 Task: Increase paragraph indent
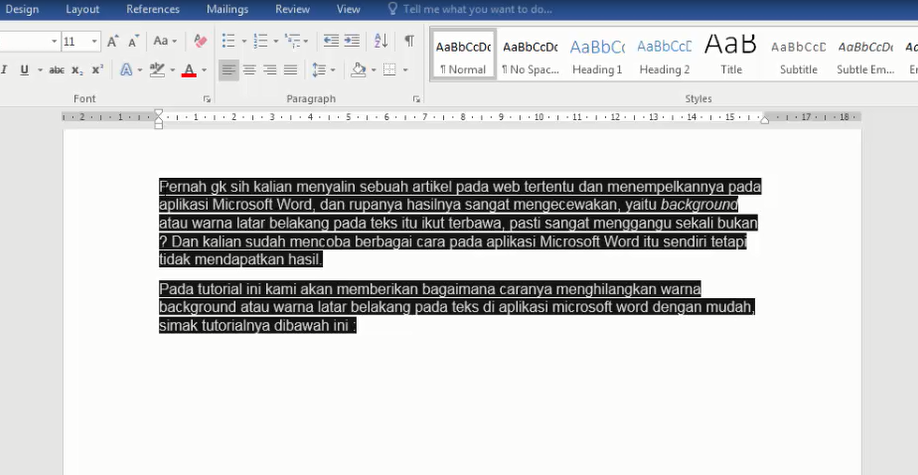pos(352,41)
